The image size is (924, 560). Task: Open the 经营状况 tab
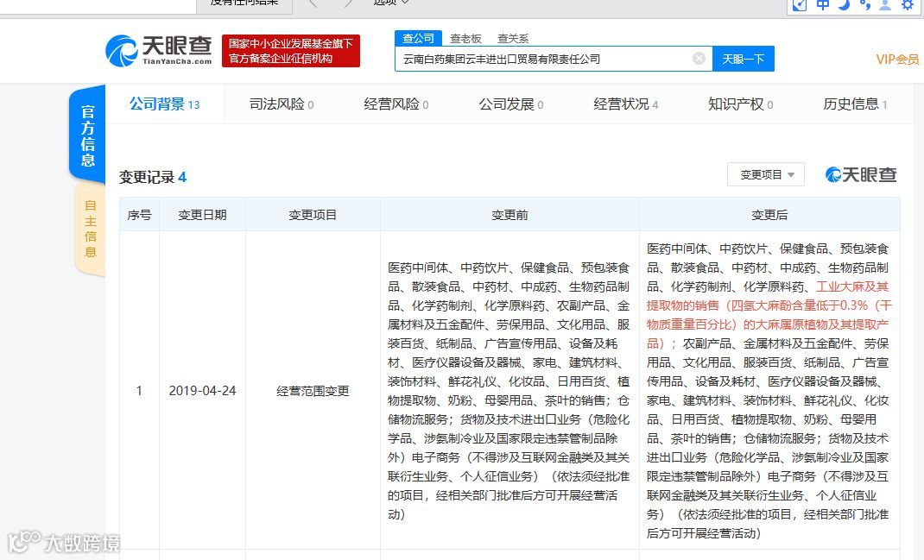coord(626,104)
